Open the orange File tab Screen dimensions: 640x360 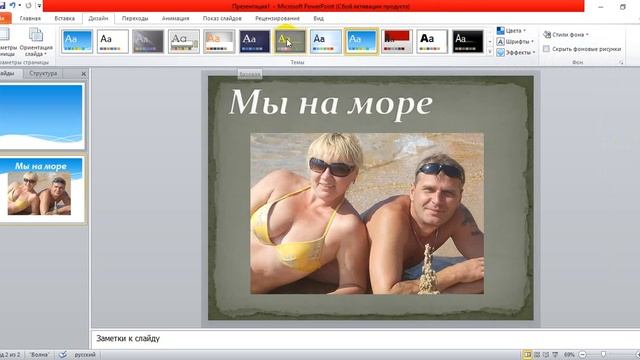coord(5,18)
